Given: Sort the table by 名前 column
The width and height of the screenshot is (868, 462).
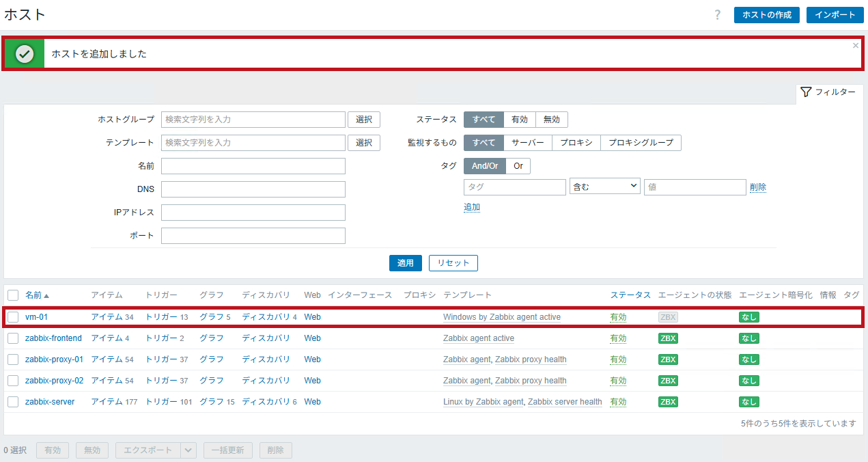Looking at the screenshot, I should (37, 295).
